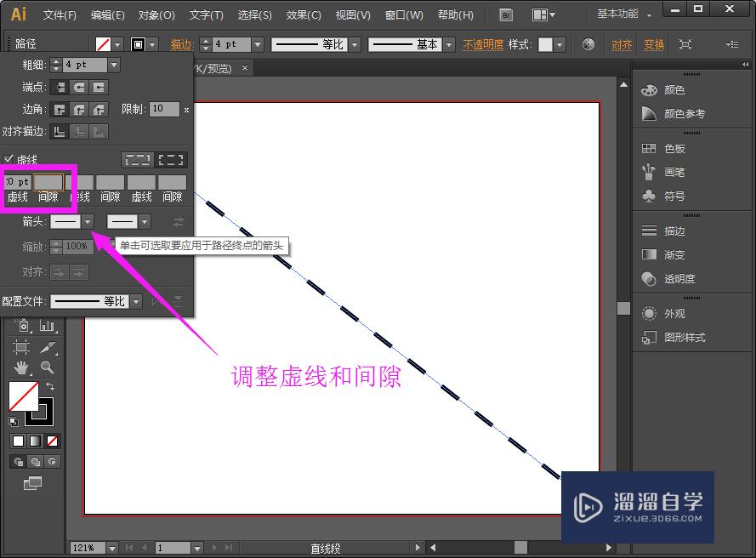Screen dimensions: 756x558
Task: Open the 文件 menu
Action: click(x=60, y=15)
